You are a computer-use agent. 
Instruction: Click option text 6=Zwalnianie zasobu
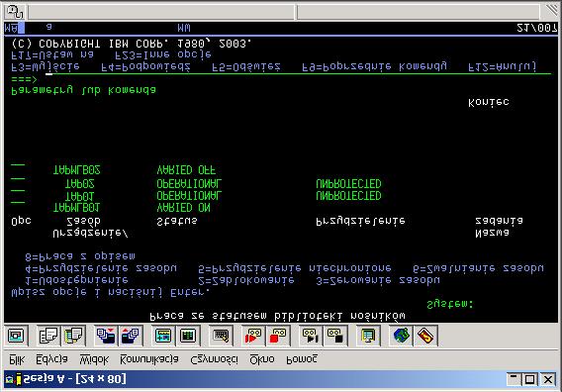coord(478,268)
